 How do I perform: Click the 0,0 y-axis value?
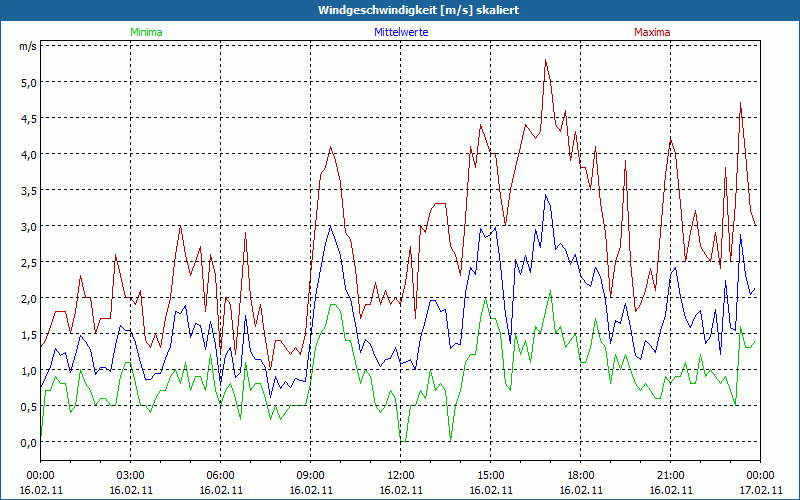[x=28, y=442]
